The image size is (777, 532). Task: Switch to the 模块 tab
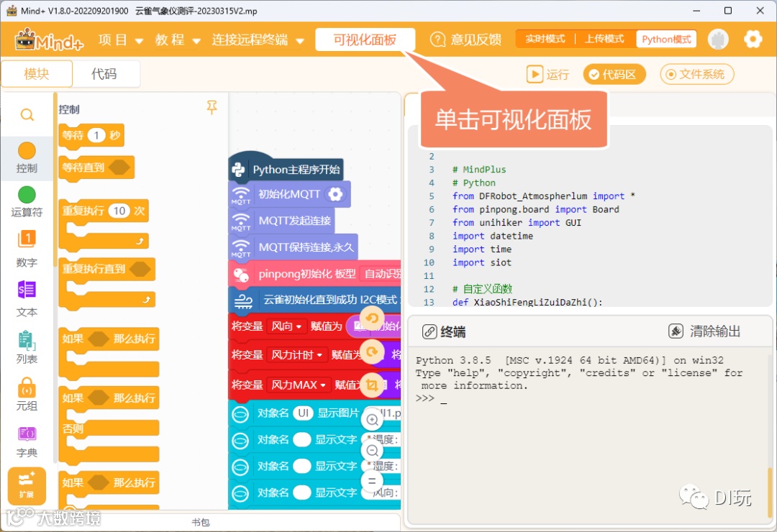tap(37, 74)
